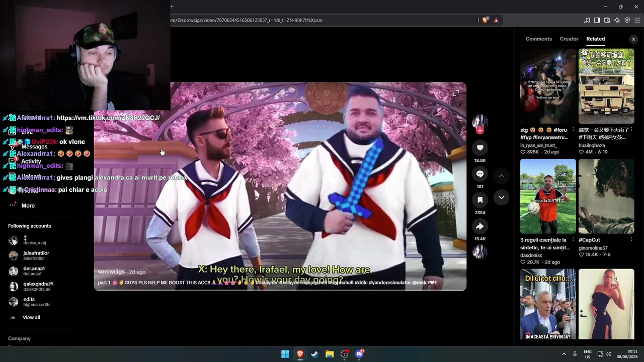Close the Related side panel
The width and height of the screenshot is (644, 362).
pos(633,39)
